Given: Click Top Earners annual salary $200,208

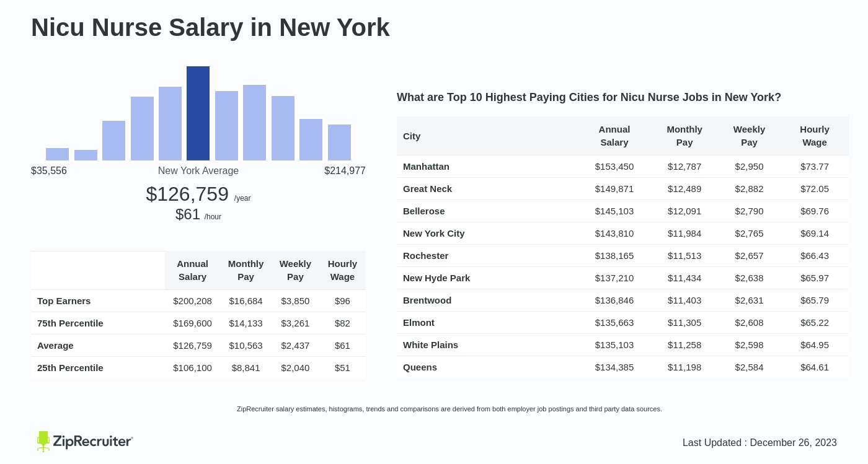Looking at the screenshot, I should click(x=192, y=300).
